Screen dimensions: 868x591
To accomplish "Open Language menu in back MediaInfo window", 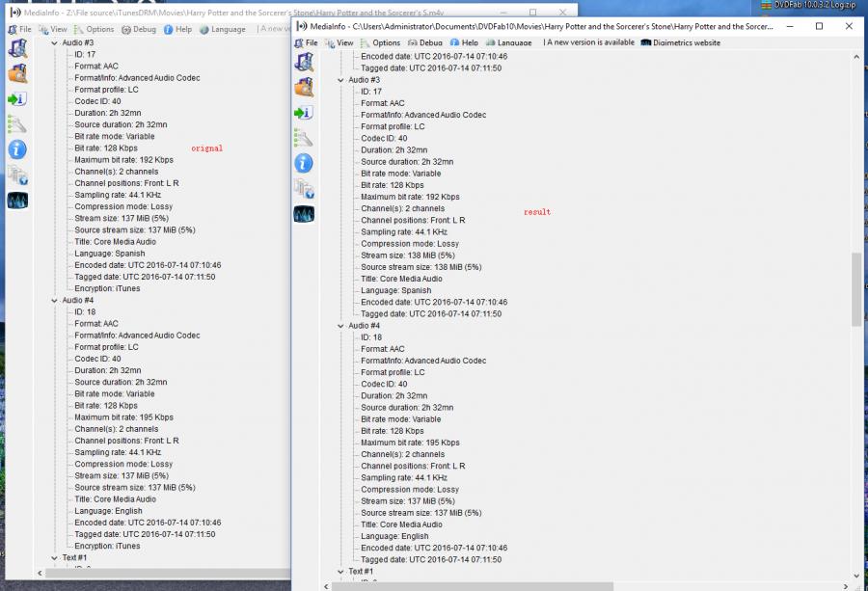I will click(x=222, y=29).
